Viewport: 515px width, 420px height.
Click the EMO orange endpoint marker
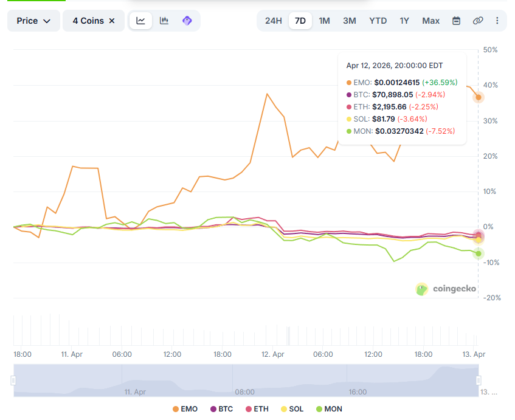479,97
